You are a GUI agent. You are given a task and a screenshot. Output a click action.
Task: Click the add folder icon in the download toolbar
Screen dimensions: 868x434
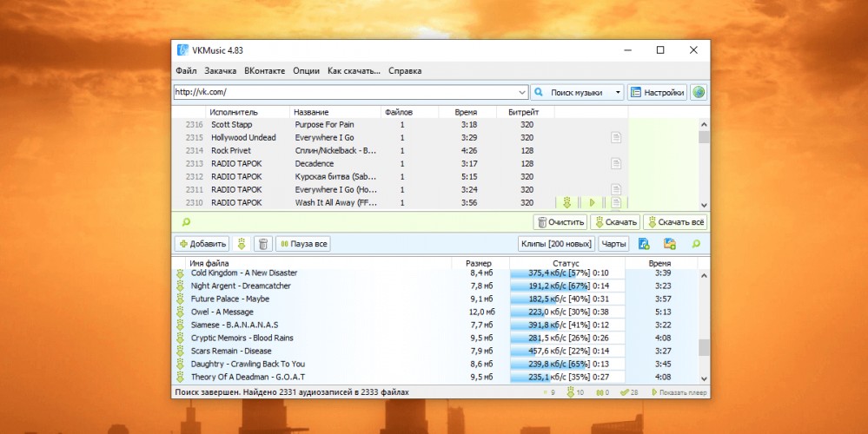670,244
